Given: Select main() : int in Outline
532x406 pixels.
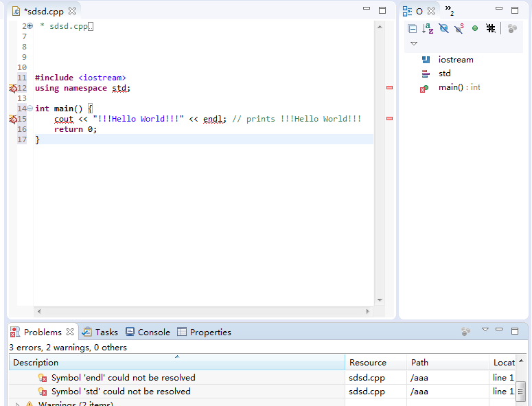Looking at the screenshot, I should click(x=459, y=87).
